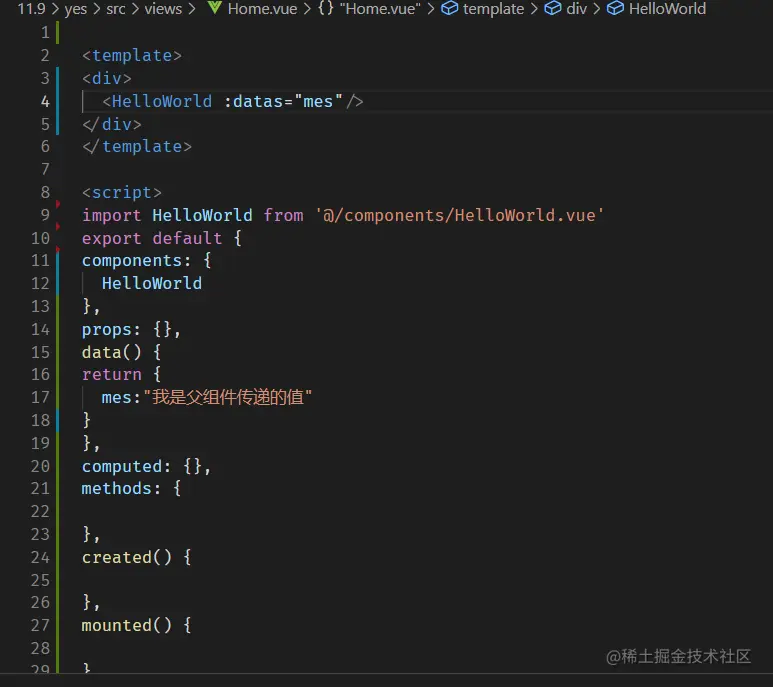Screen dimensions: 773x687
Task: Click the Chinese string value of mes
Action: (228, 397)
